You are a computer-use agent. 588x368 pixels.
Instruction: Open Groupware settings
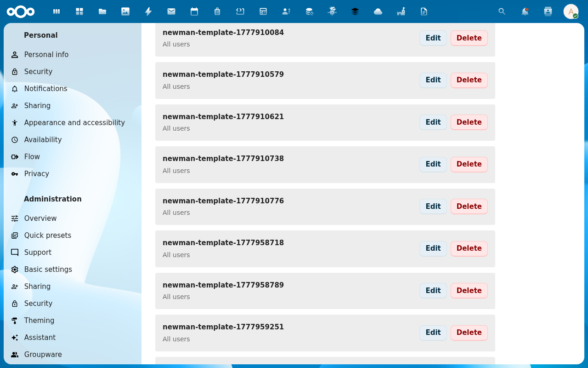pyautogui.click(x=73, y=355)
